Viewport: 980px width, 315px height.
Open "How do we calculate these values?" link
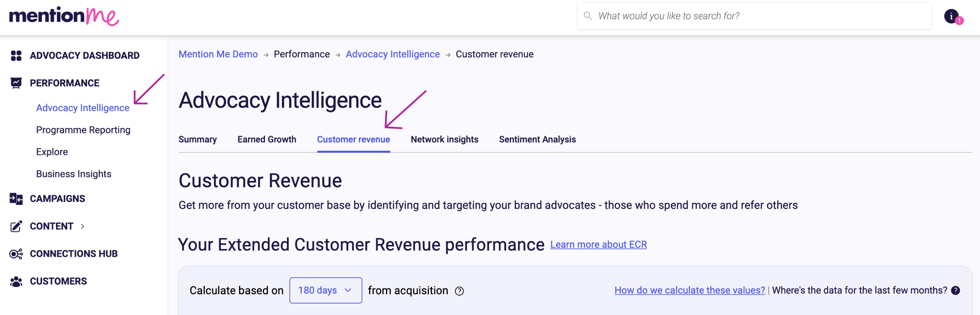[x=689, y=290]
